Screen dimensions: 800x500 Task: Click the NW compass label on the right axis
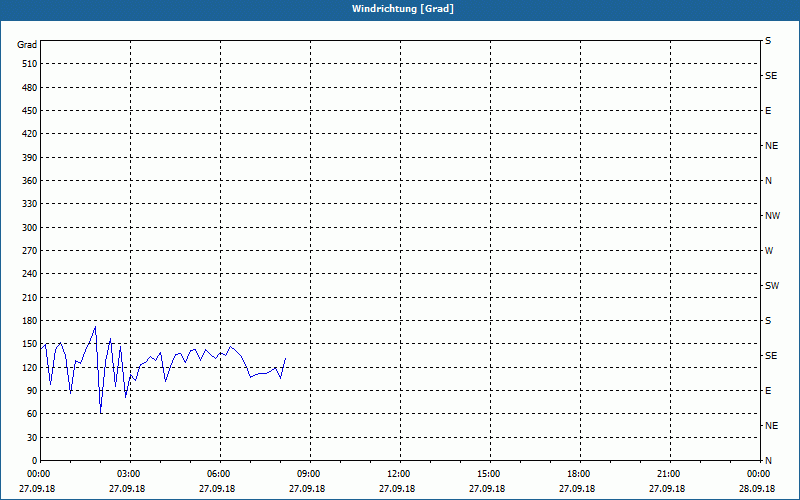pyautogui.click(x=772, y=216)
